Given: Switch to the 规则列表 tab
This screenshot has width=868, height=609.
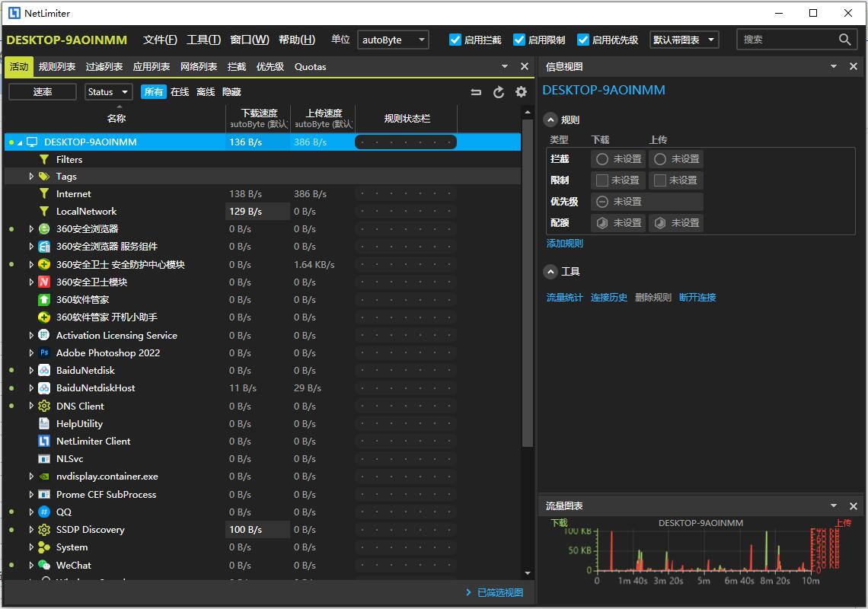Looking at the screenshot, I should [x=56, y=66].
